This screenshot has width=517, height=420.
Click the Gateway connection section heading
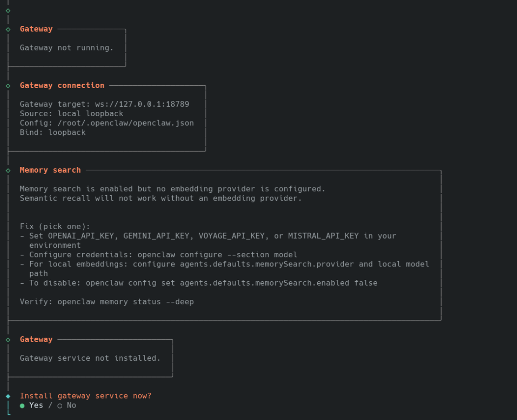tap(62, 86)
